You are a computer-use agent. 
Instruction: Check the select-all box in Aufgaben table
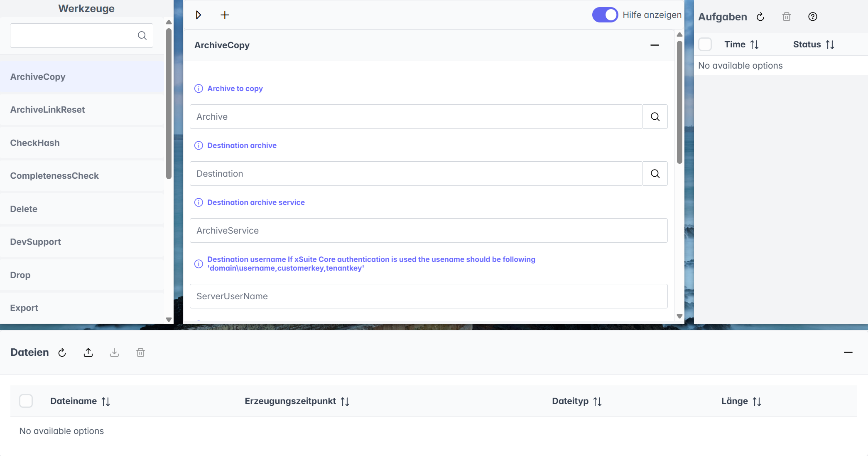point(705,44)
